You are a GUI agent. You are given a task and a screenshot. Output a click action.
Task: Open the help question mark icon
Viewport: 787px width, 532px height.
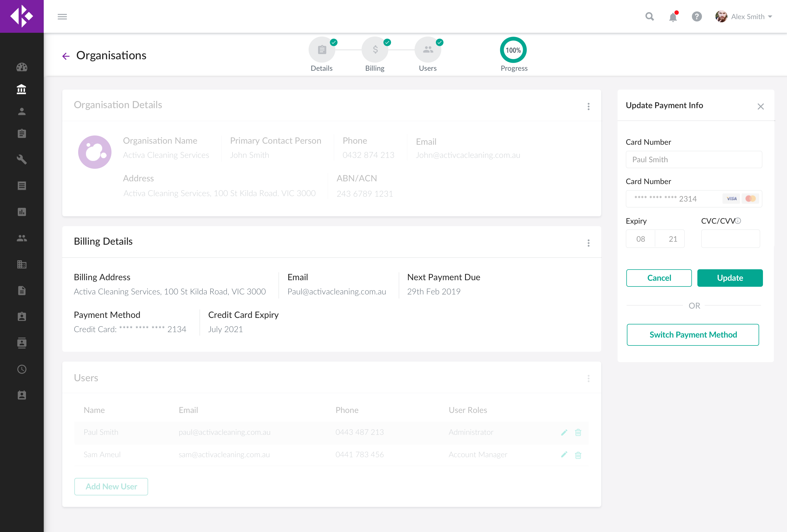(x=697, y=17)
